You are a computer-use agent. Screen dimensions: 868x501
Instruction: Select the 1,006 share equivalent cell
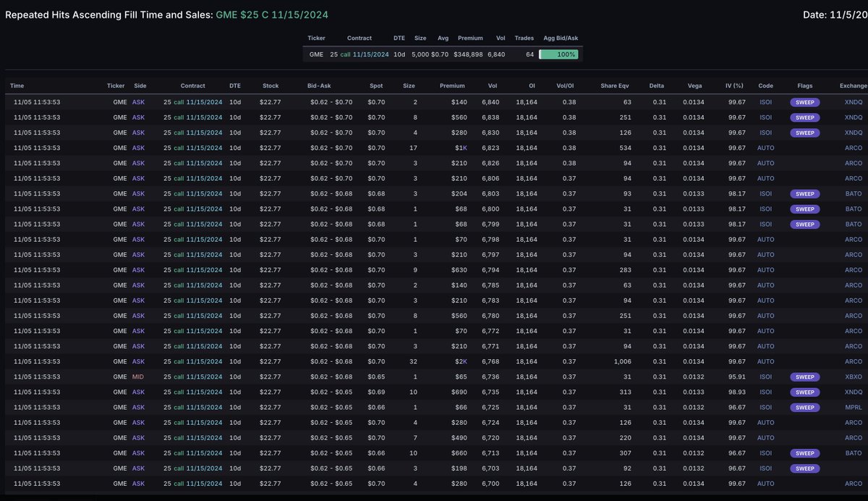click(x=621, y=362)
